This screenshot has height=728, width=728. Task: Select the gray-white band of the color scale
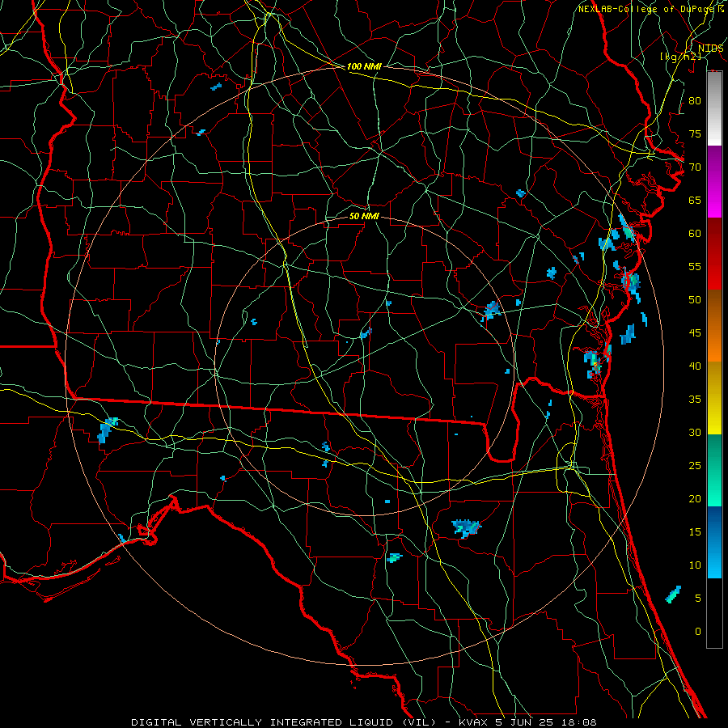tap(714, 108)
